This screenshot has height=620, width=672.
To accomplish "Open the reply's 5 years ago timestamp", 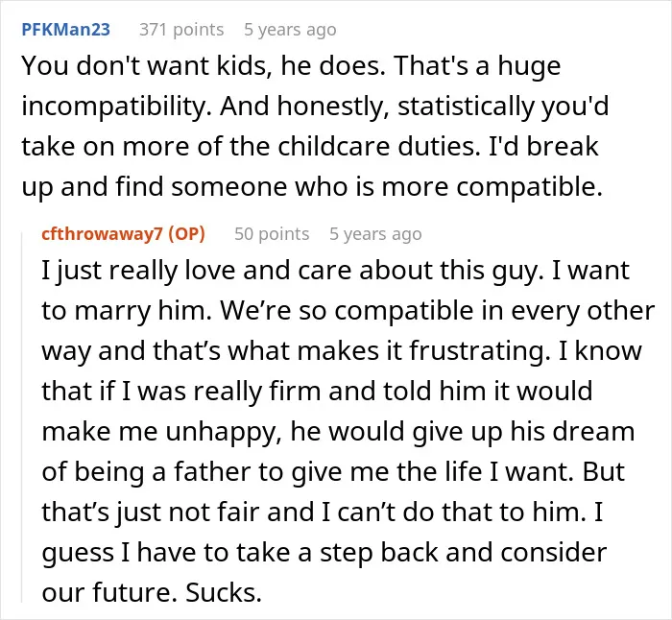I will [375, 234].
